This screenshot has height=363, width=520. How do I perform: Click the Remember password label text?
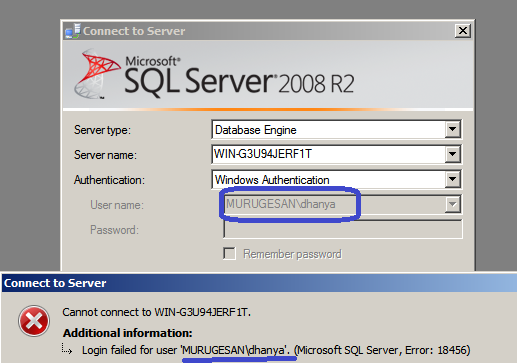(292, 254)
